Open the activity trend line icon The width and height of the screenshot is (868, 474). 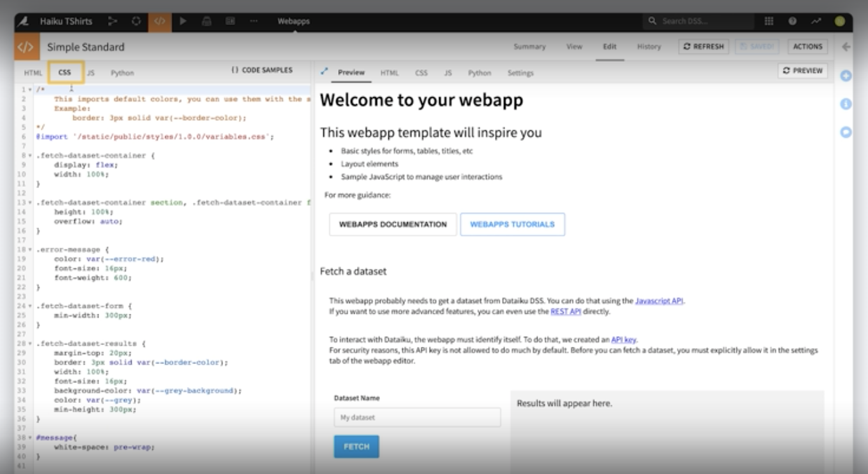pyautogui.click(x=816, y=21)
